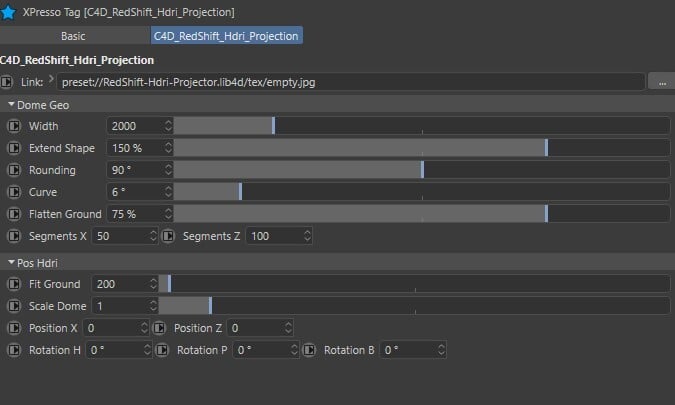Click the Rounding spinner arrows

click(x=168, y=170)
